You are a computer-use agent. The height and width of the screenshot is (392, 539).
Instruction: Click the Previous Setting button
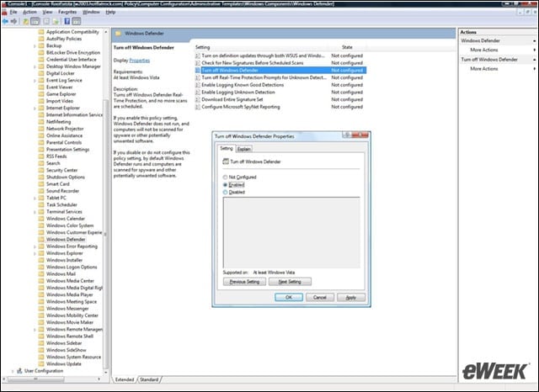tap(244, 282)
